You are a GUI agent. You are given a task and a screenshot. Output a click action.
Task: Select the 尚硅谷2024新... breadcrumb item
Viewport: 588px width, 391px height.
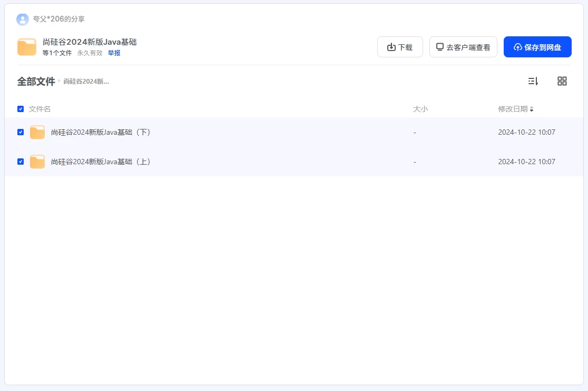86,82
